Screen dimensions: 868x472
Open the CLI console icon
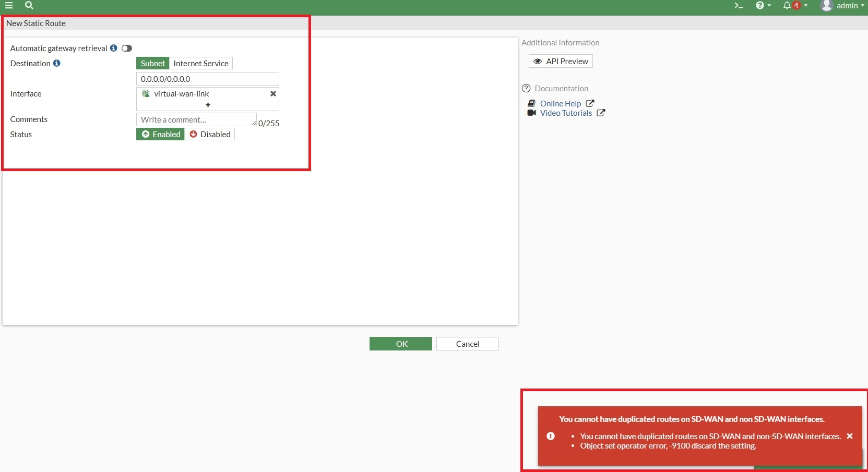click(x=739, y=5)
